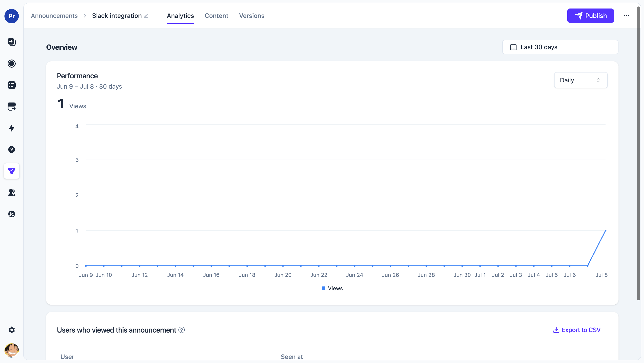The height and width of the screenshot is (363, 644).
Task: Open the banner with arrow sidebar icon
Action: (x=11, y=107)
